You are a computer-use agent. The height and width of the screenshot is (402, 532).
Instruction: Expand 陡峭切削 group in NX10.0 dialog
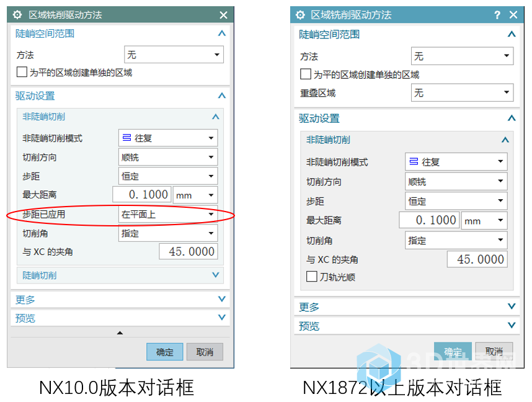(215, 275)
